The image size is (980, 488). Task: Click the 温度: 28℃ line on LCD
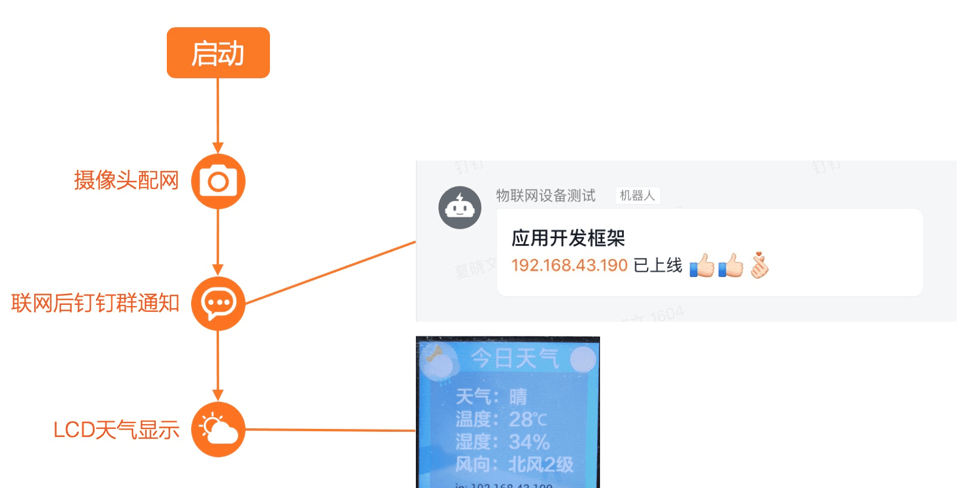(x=502, y=419)
